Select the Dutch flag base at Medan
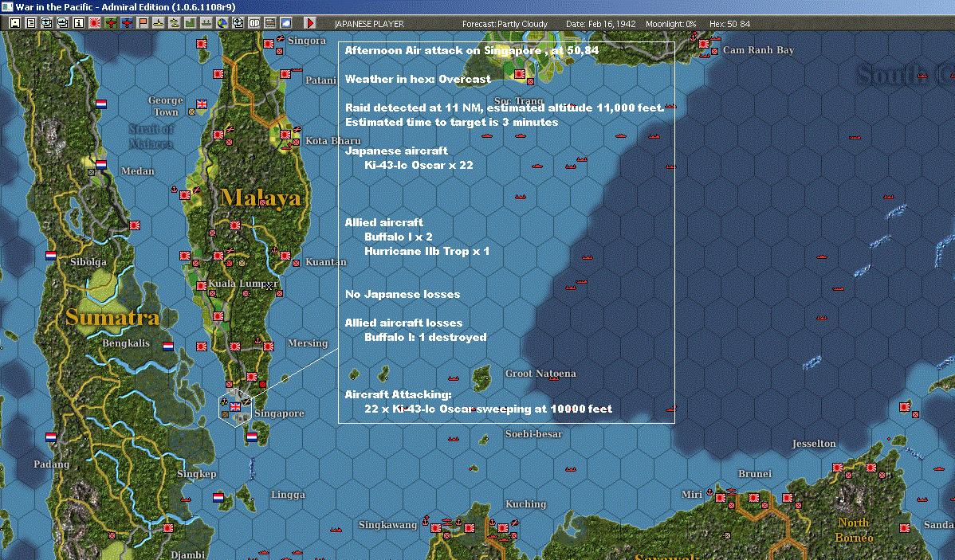Screen dimensions: 955x560 click(x=101, y=164)
